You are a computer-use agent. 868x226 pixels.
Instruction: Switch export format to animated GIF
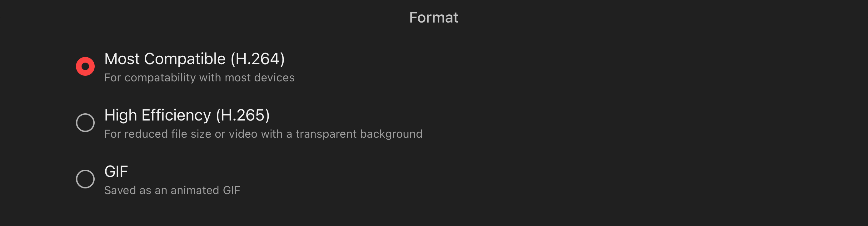coord(85,180)
